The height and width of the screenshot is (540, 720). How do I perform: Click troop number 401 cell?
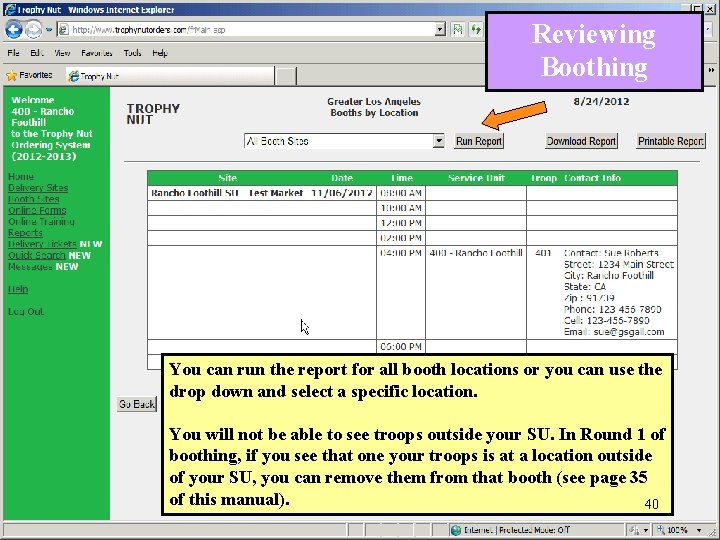point(544,253)
